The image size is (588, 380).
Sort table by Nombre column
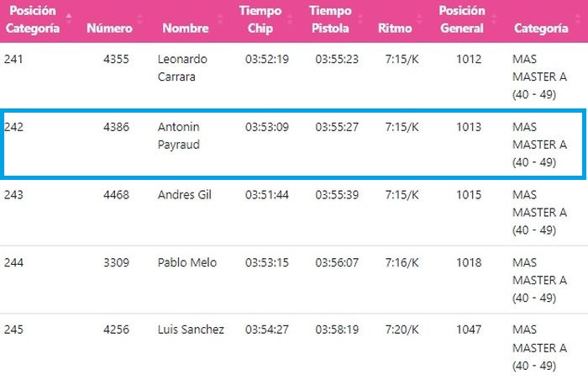tap(185, 28)
